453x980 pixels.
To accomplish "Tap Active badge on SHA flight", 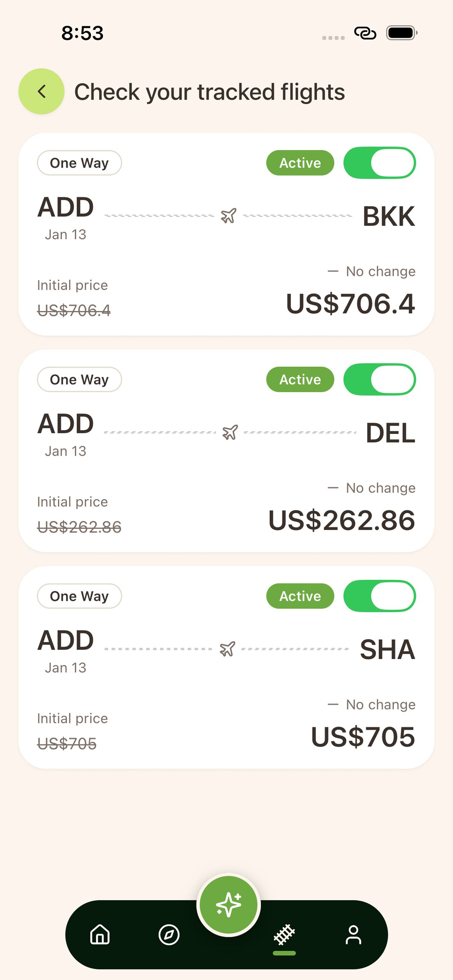I will [300, 596].
